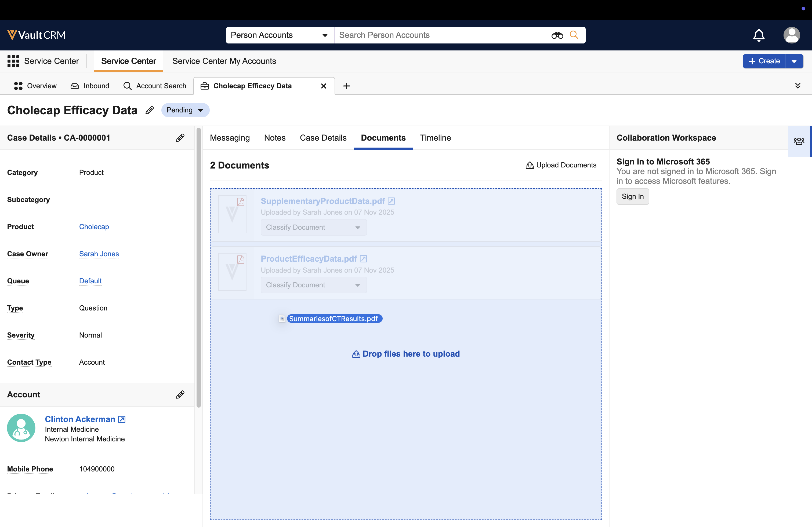
Task: Open the Create button dropdown arrow
Action: (794, 61)
